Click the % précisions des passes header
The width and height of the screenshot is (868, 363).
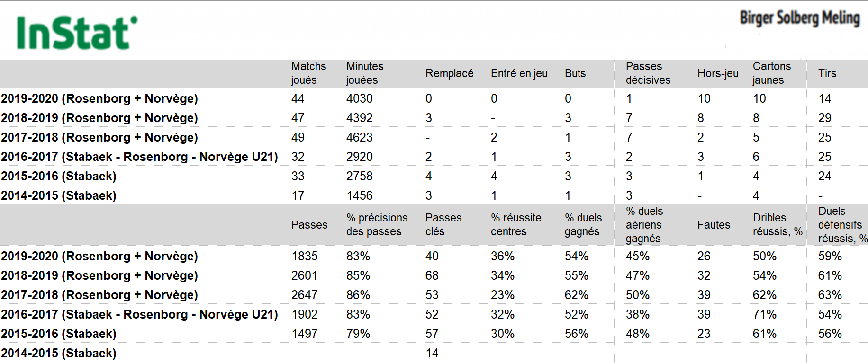377,225
